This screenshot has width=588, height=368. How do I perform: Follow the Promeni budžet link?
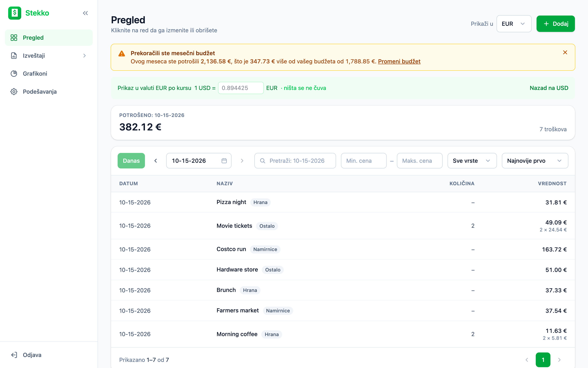(399, 61)
